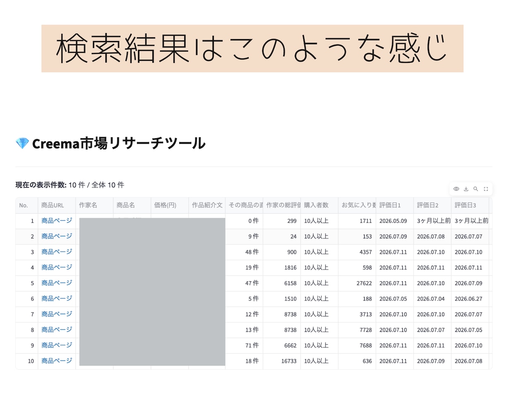Select the cell showing 0 件
Screen dimensions: 505x420
tap(244, 221)
